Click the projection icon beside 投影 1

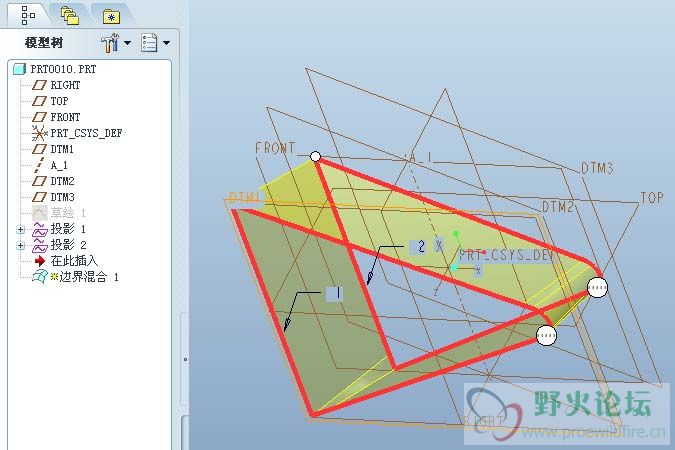[x=40, y=229]
